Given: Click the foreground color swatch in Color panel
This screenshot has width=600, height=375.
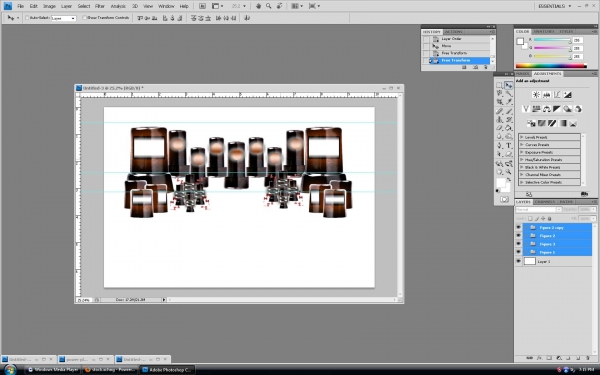Looking at the screenshot, I should click(520, 42).
